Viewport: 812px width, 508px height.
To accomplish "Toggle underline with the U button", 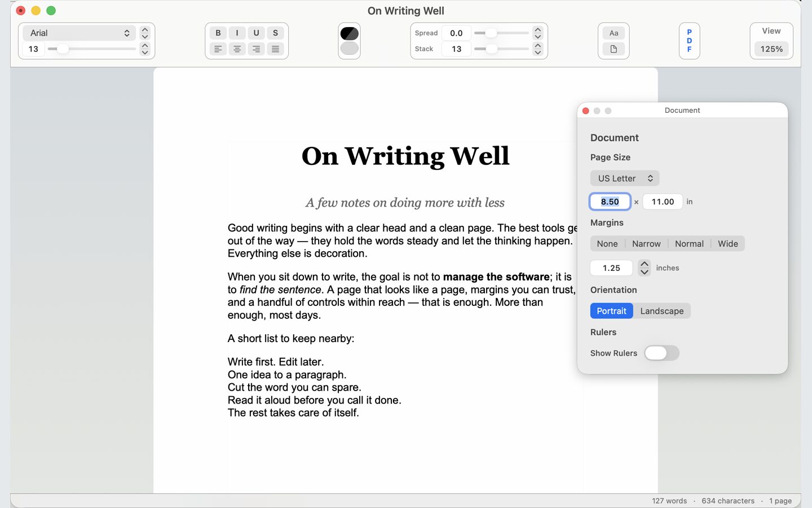I will pyautogui.click(x=256, y=33).
